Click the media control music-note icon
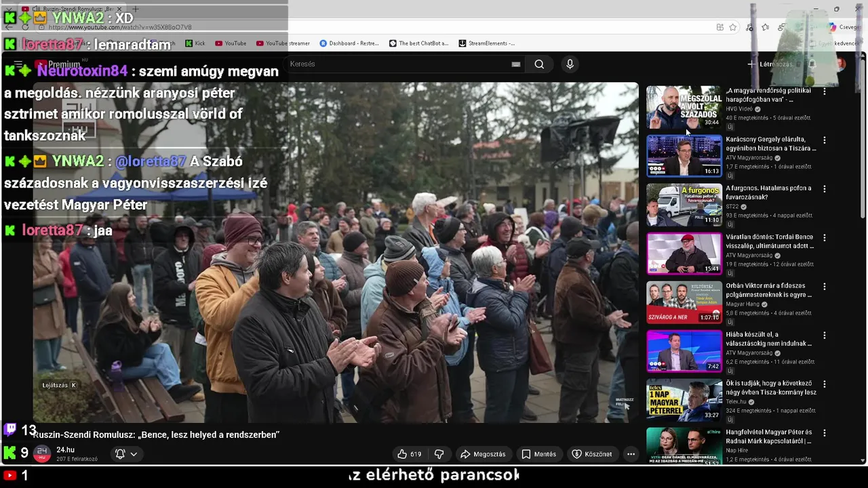868x488 pixels. (x=749, y=27)
